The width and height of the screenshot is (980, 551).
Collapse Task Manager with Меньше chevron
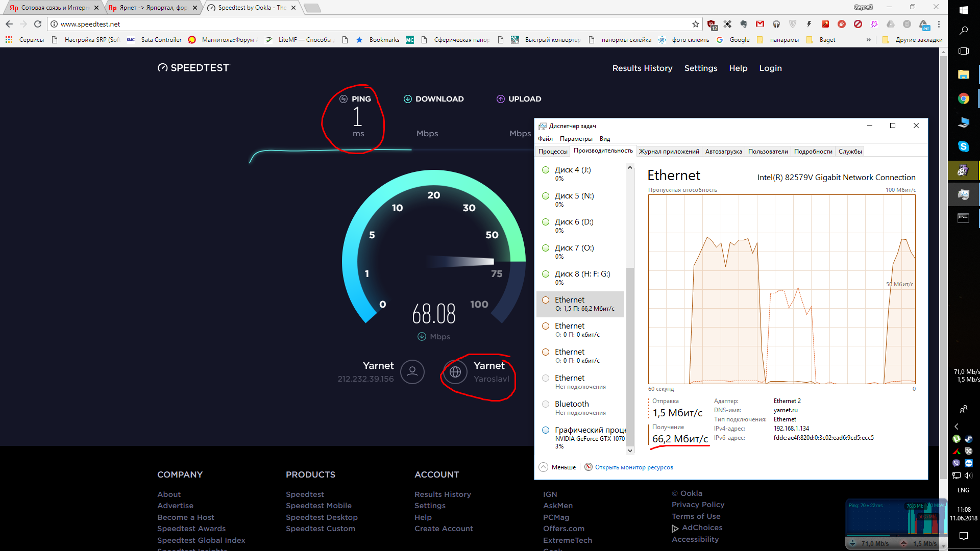pyautogui.click(x=544, y=467)
